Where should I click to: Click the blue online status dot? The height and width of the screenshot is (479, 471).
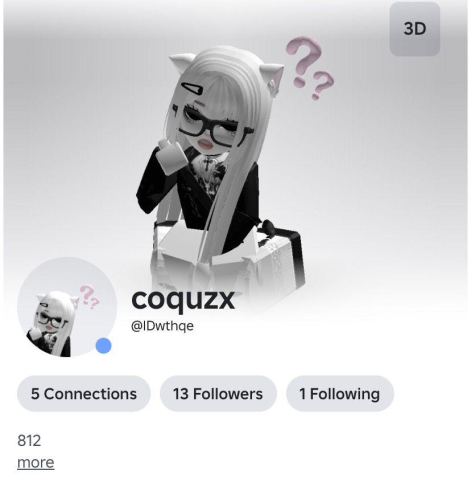pos(104,346)
